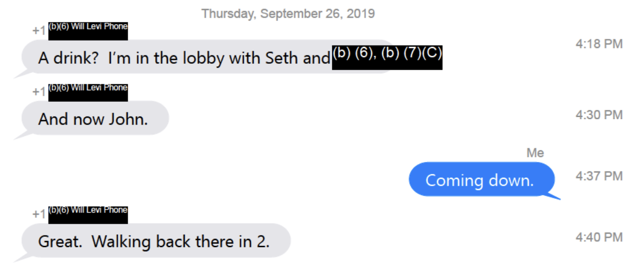Viewport: 644px width, 269px height.
Task: Click the 4:40 PM timestamp
Action: pos(599,237)
